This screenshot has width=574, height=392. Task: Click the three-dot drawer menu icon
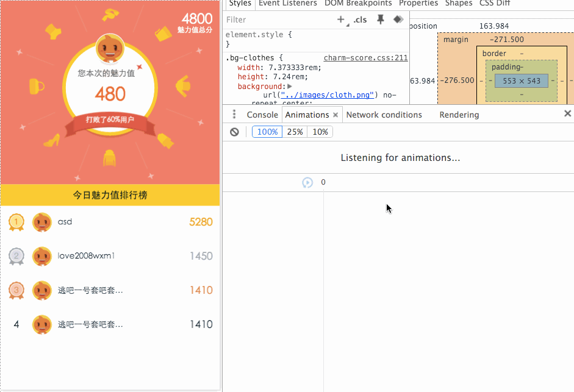coord(234,115)
